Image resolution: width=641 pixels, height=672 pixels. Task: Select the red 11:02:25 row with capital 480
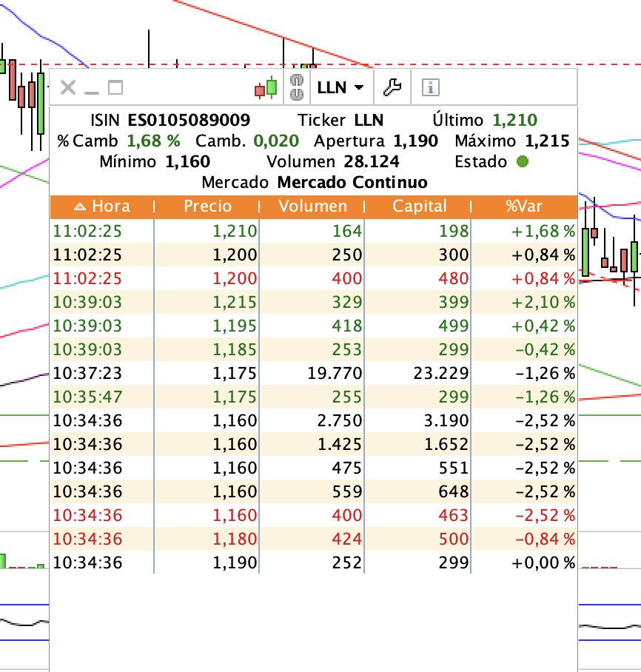pyautogui.click(x=313, y=278)
